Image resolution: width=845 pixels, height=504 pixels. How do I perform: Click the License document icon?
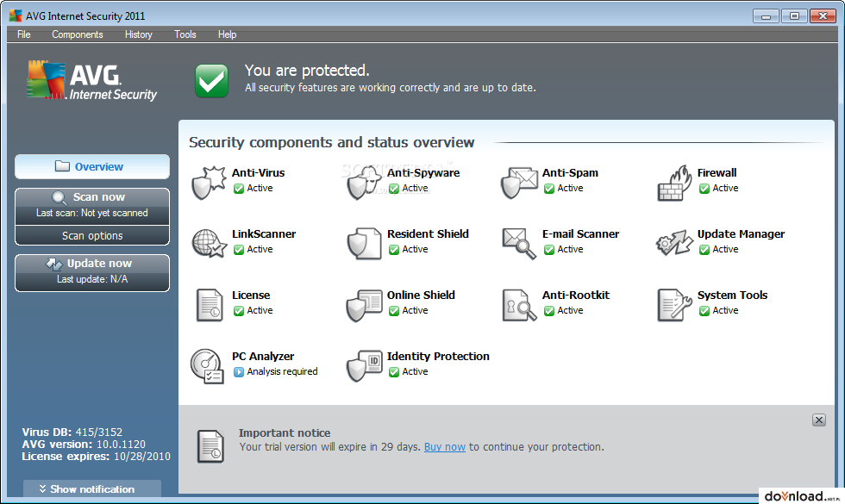(x=209, y=305)
